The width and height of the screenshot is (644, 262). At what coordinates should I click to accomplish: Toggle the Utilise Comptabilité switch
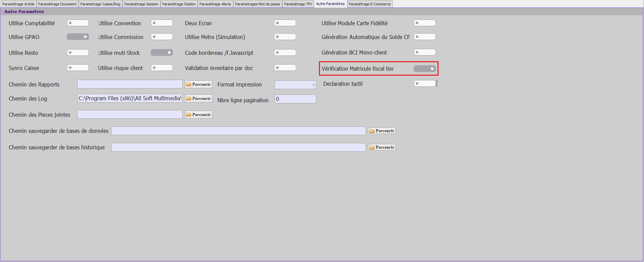point(78,23)
